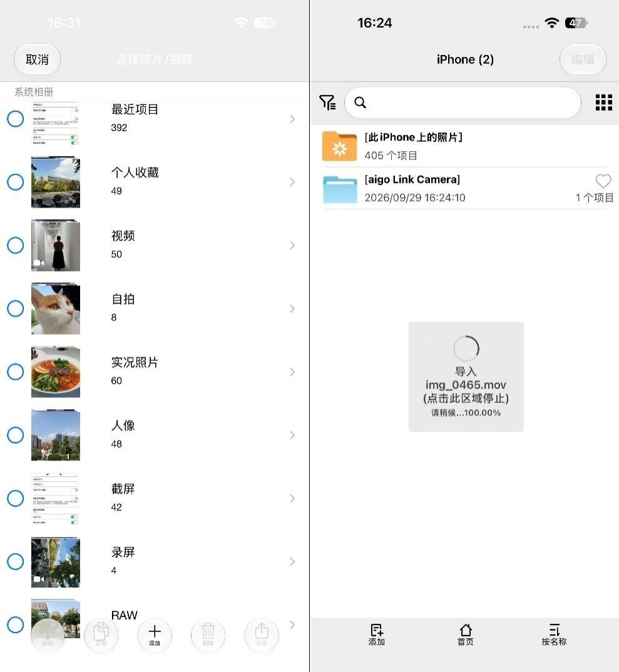Tap the filter list icon

[327, 103]
